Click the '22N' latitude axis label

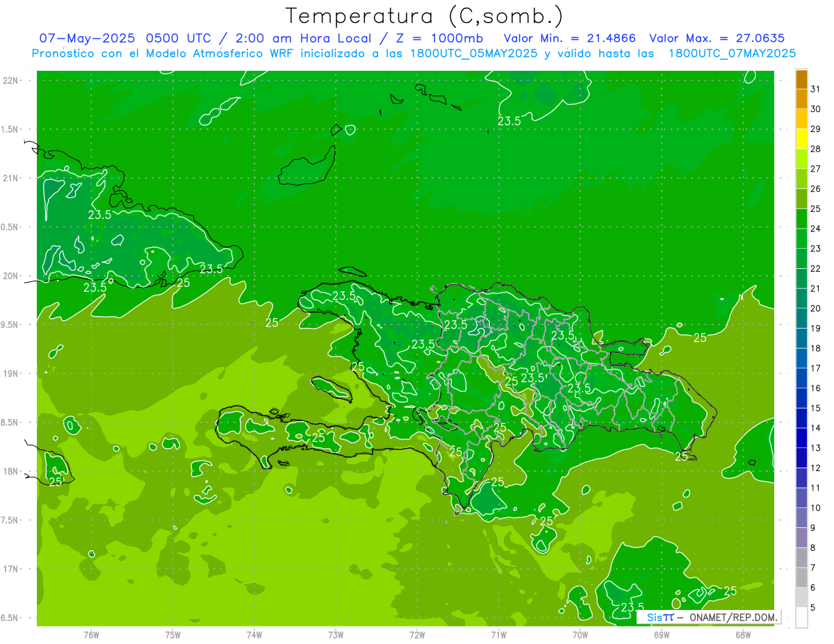12,81
